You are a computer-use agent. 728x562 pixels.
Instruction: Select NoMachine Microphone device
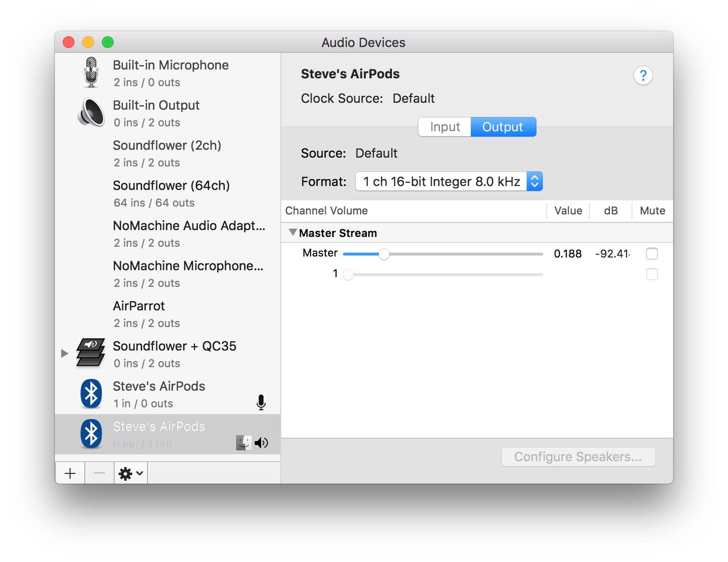(x=168, y=274)
